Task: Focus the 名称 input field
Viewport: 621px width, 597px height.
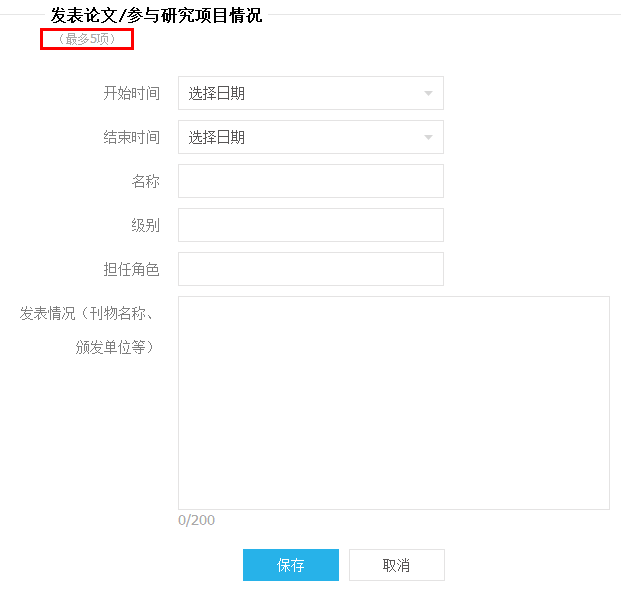Action: pos(310,182)
